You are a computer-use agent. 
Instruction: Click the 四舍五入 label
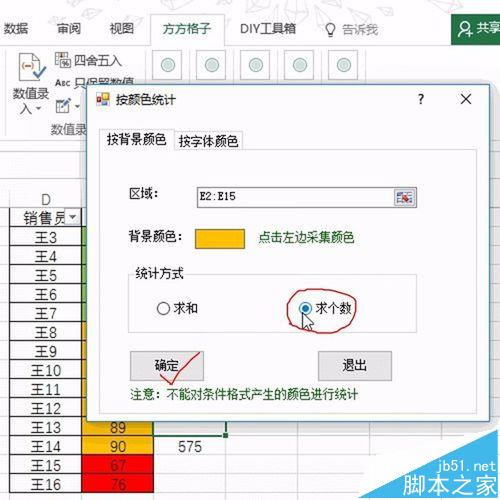tap(97, 60)
